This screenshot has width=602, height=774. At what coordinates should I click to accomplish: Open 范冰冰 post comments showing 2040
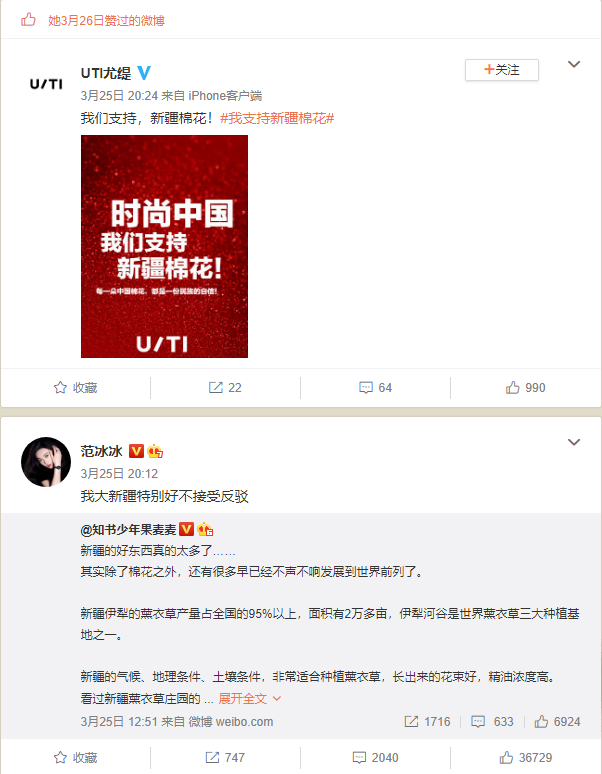(x=376, y=757)
